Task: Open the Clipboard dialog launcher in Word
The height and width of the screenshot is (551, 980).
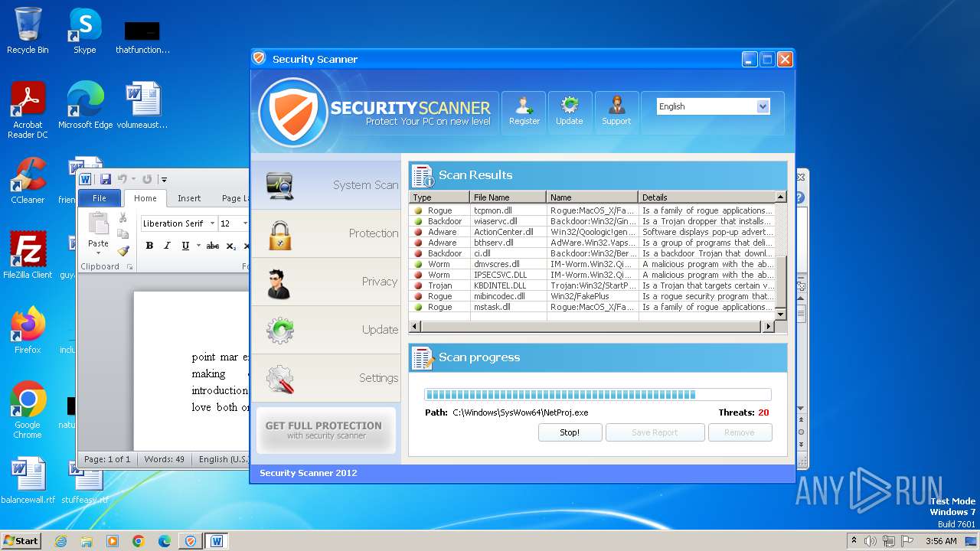Action: click(129, 267)
